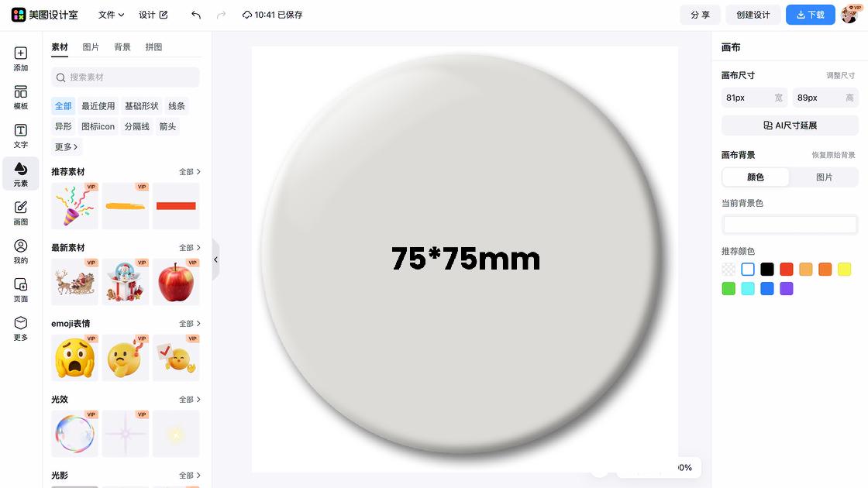Open the 模板 templates sidebar icon
The height and width of the screenshot is (488, 868).
click(x=20, y=98)
